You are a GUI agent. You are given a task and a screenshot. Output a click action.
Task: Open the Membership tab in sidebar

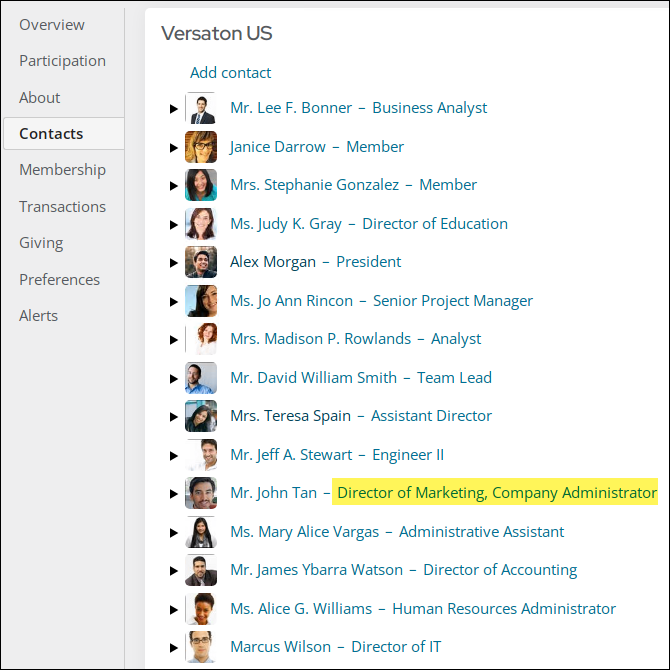pyautogui.click(x=62, y=170)
